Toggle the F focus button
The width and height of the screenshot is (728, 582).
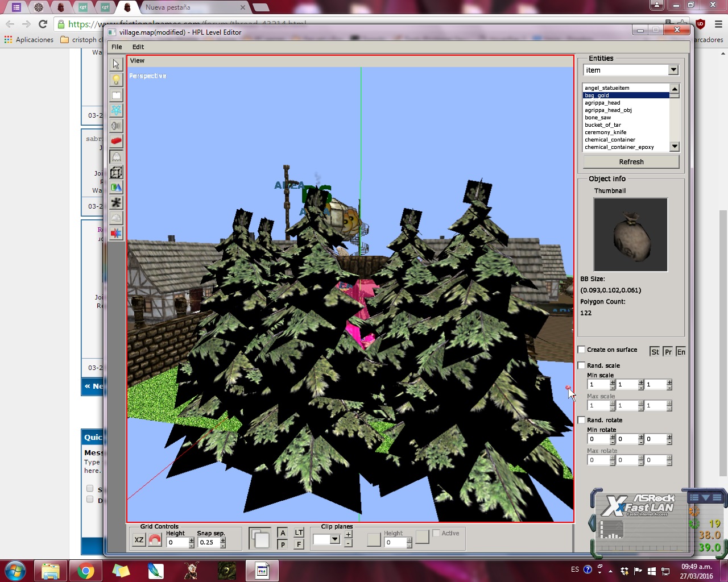click(299, 544)
